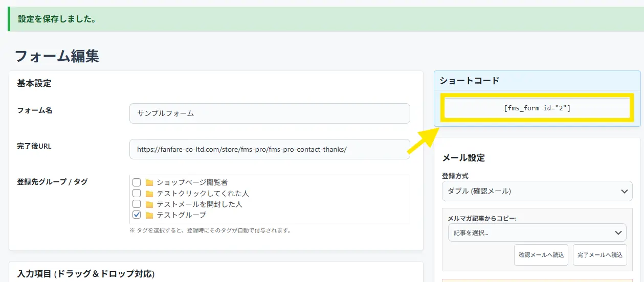Viewport: 644px width, 282px height.
Task: Click the folder icon beside テストメールを開封した人
Action: point(149,204)
